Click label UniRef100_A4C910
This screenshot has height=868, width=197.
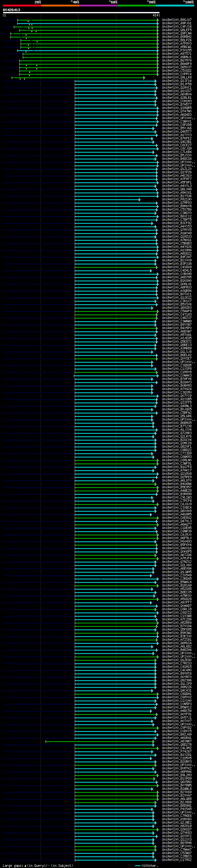pos(177,176)
